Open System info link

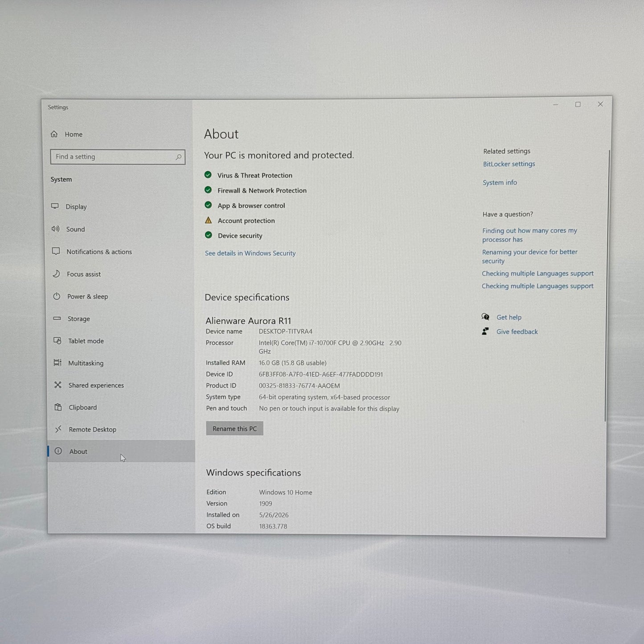[x=500, y=182]
